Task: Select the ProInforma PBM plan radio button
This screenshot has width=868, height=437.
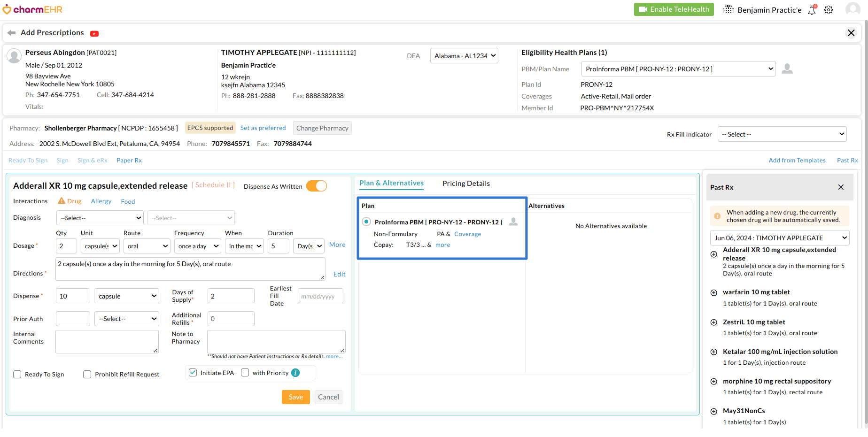Action: coord(366,222)
